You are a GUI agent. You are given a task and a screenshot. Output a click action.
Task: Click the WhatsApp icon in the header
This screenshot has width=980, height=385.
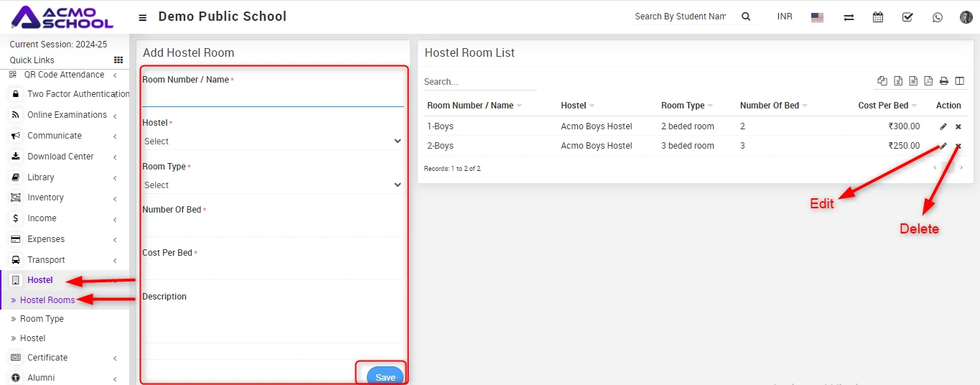click(x=937, y=17)
